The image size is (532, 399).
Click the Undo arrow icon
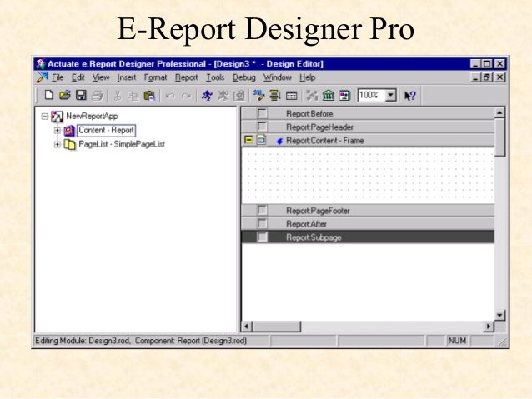(169, 96)
